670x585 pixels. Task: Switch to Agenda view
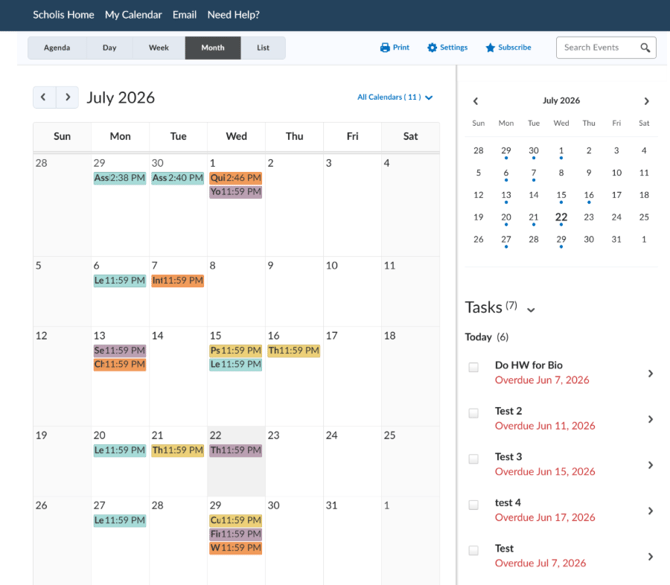[57, 47]
